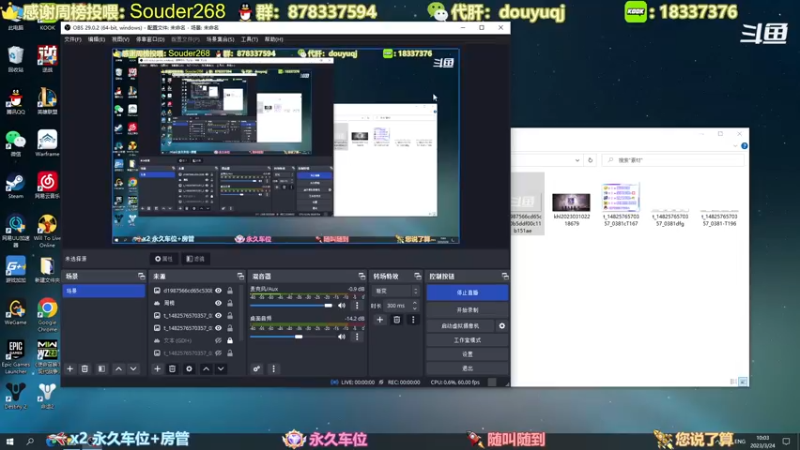800x450 pixels.
Task: Open the 帮助(H) menu in OBS
Action: click(x=274, y=39)
